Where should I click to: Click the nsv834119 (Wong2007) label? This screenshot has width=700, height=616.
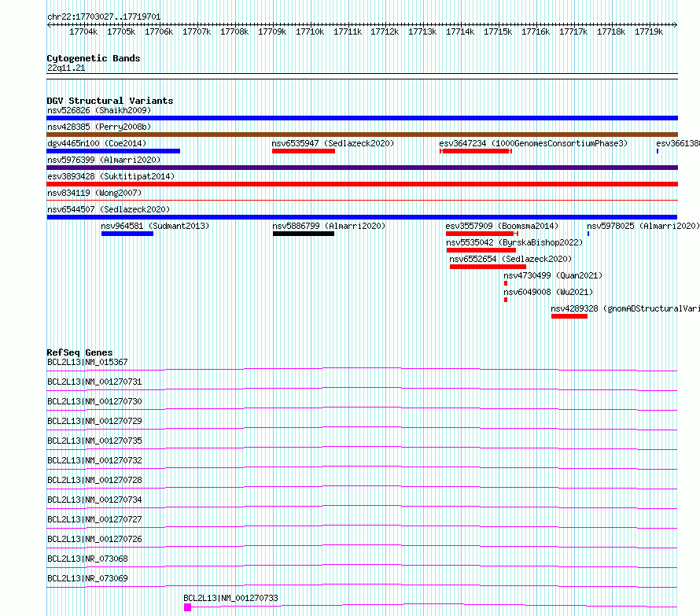click(x=94, y=193)
